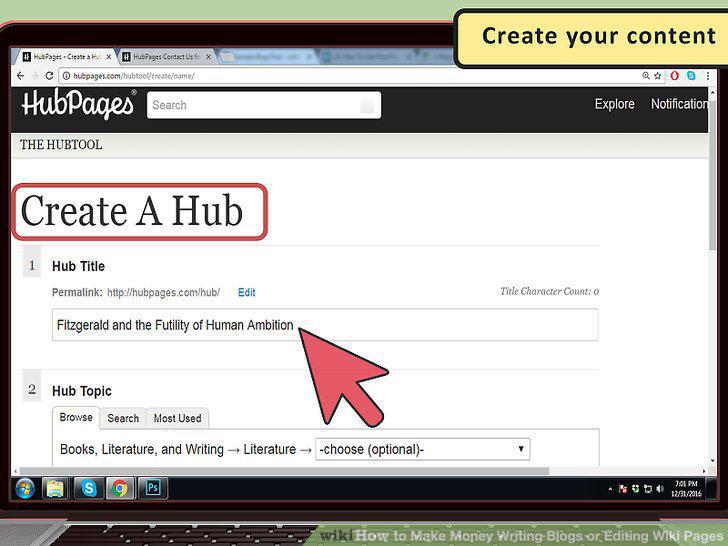Image resolution: width=728 pixels, height=546 pixels.
Task: Bookmark the page with the star icon
Action: [x=657, y=76]
